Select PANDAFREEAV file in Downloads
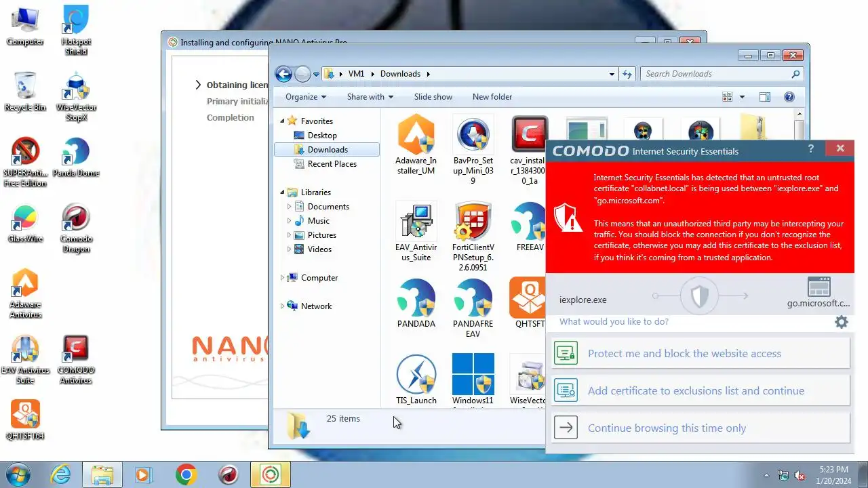The height and width of the screenshot is (488, 868). [473, 308]
